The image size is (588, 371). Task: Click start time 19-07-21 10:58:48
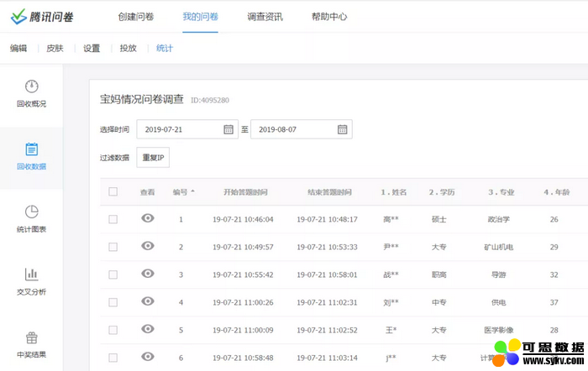(x=243, y=358)
